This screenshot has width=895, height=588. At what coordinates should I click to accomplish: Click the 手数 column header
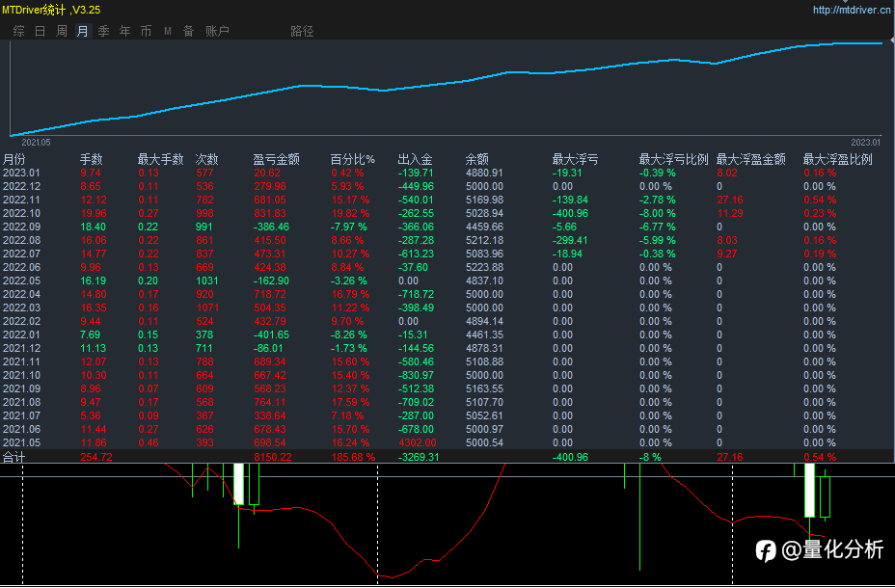pyautogui.click(x=92, y=160)
